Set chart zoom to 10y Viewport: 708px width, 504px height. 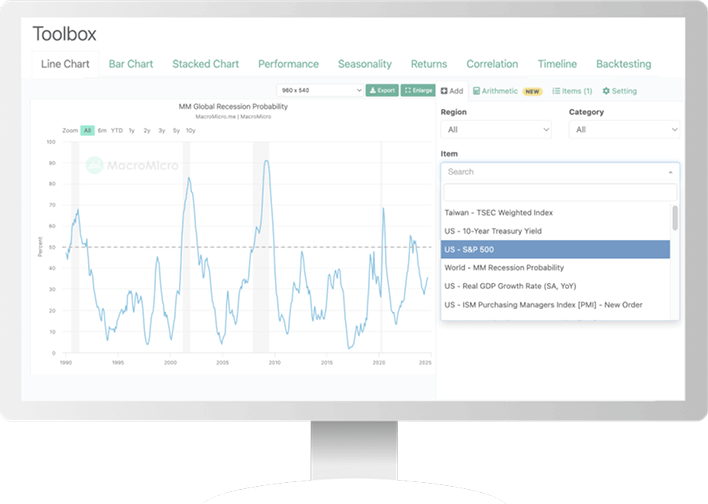point(191,131)
